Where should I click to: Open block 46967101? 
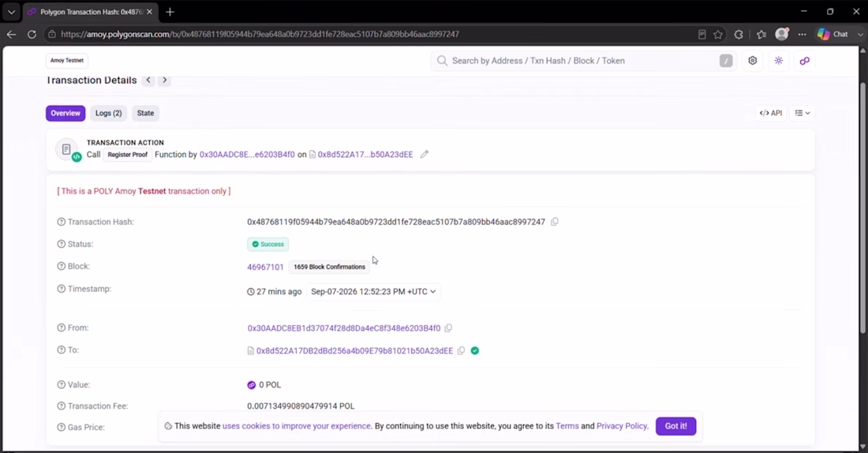pyautogui.click(x=265, y=267)
